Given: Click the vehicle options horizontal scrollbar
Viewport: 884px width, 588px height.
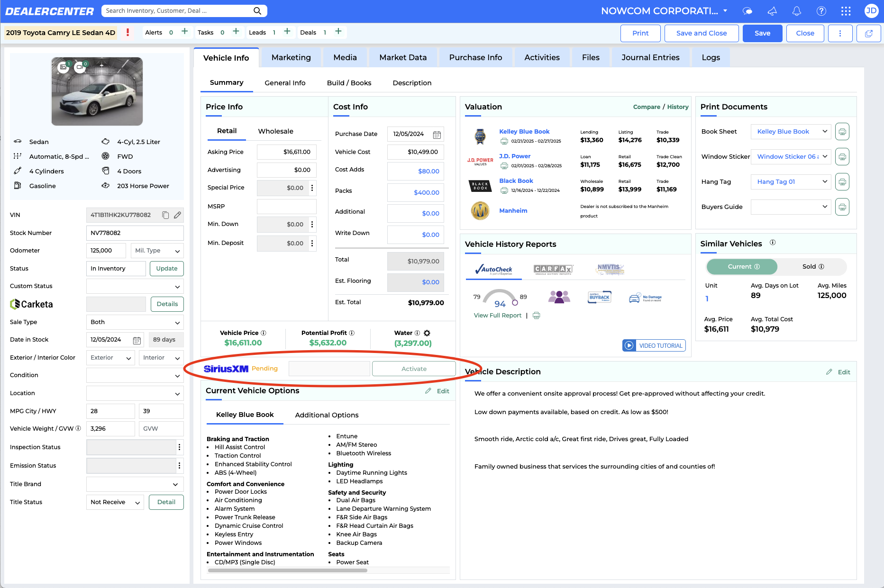Looking at the screenshot, I should pyautogui.click(x=287, y=570).
